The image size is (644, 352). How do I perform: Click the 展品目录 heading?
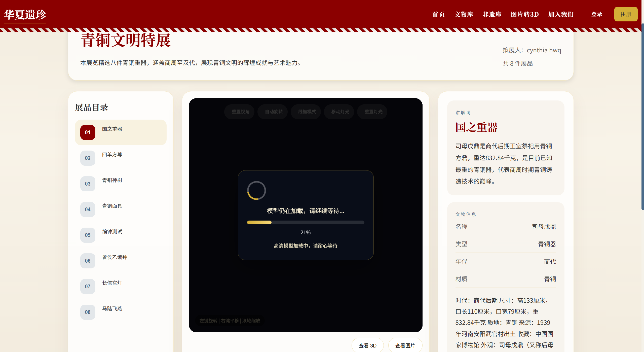[x=91, y=108]
